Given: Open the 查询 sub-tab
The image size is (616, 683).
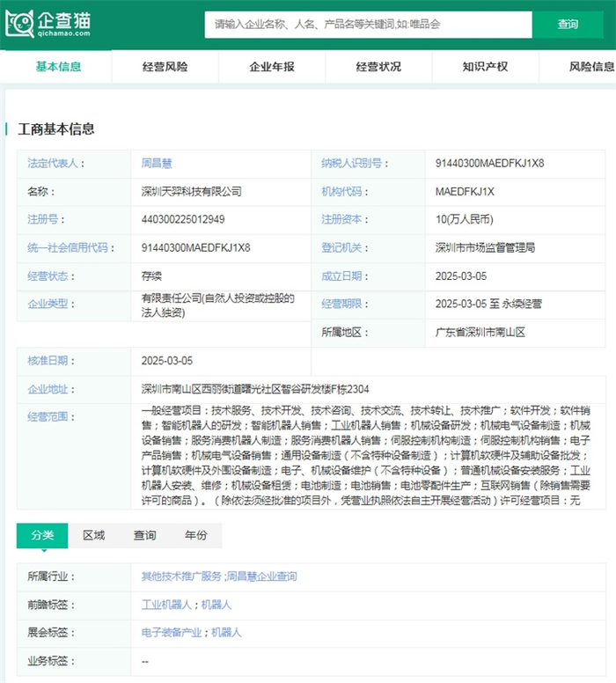Looking at the screenshot, I should pos(144,535).
